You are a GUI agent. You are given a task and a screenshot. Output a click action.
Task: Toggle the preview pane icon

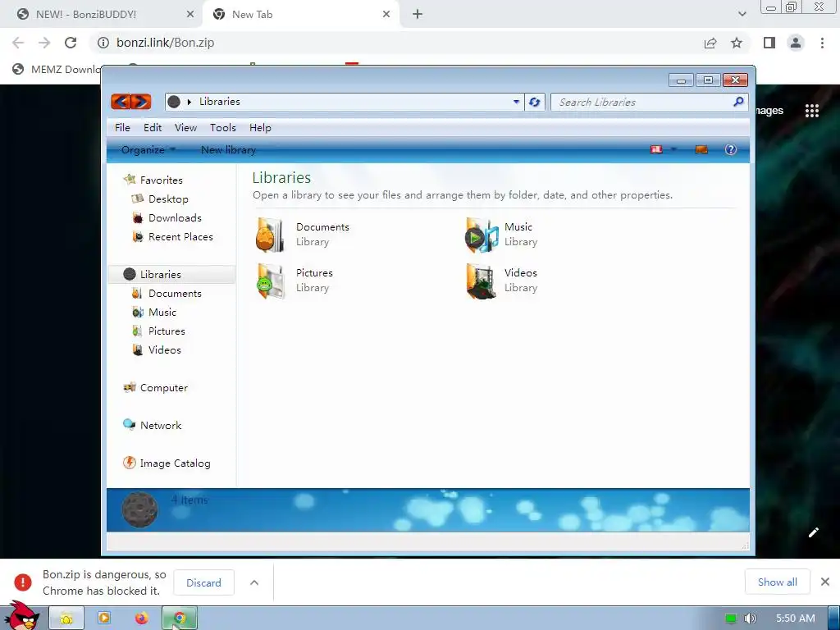pyautogui.click(x=701, y=149)
